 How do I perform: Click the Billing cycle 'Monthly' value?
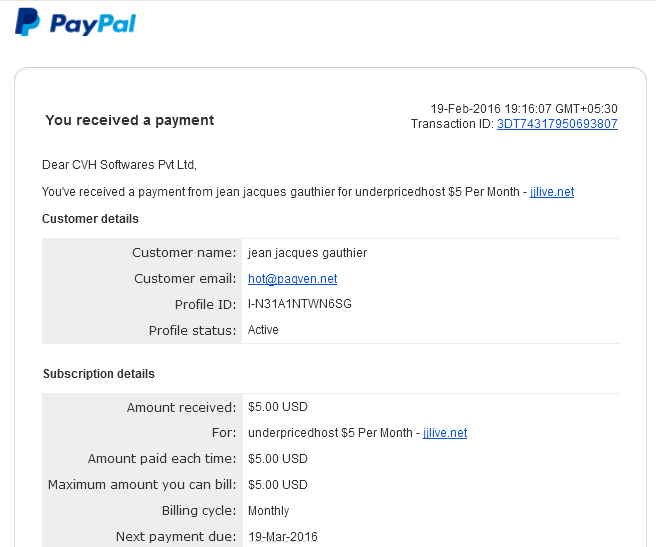point(269,511)
